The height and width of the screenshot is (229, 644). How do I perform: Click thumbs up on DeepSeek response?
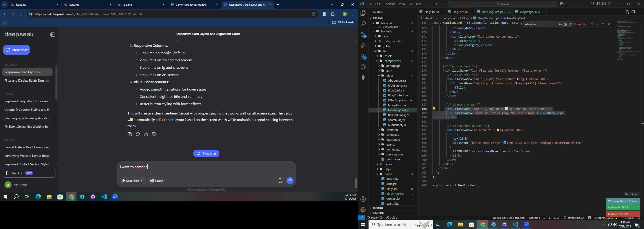pos(146,134)
